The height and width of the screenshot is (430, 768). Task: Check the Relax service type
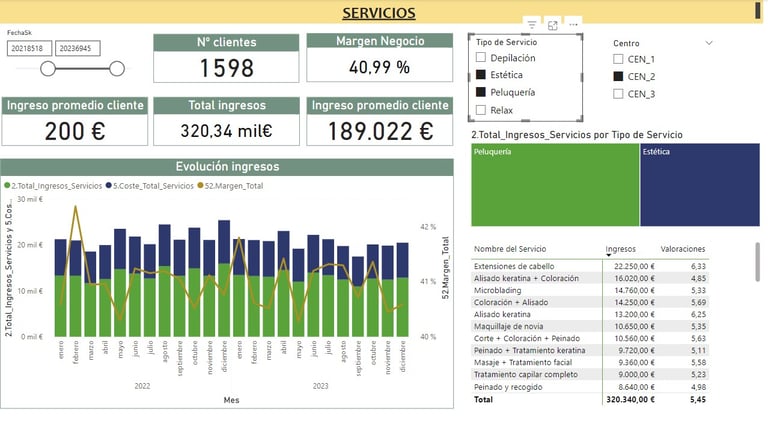coord(481,110)
